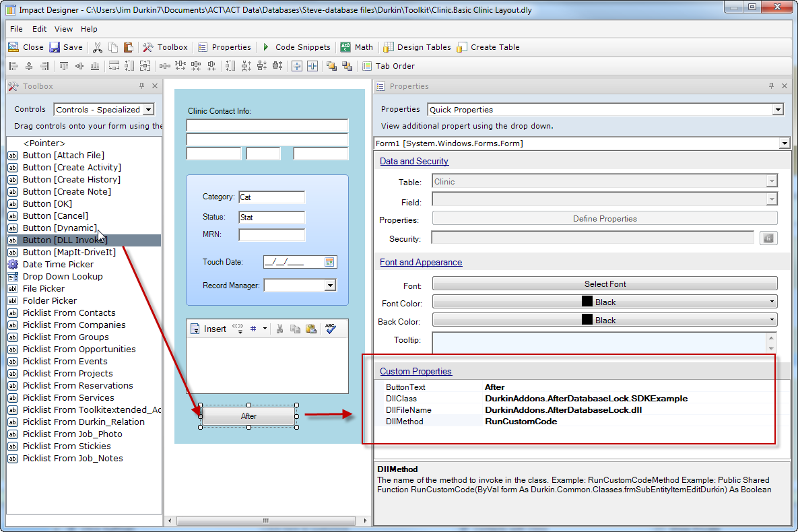The image size is (798, 532).
Task: Click the Make Same Width icon
Action: coord(114,66)
